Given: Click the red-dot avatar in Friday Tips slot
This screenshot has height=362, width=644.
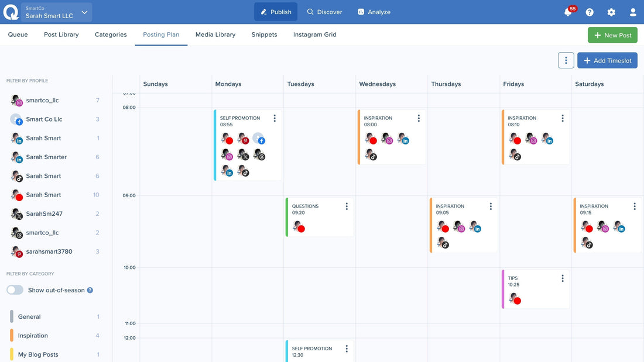Looking at the screenshot, I should [x=515, y=299].
